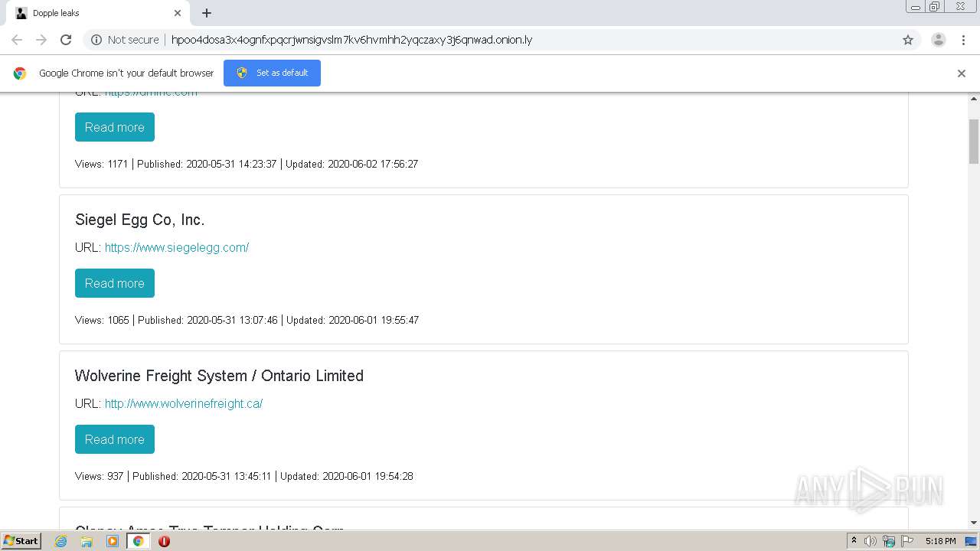The image size is (980, 551).
Task: Open the network tray icon
Action: (889, 541)
